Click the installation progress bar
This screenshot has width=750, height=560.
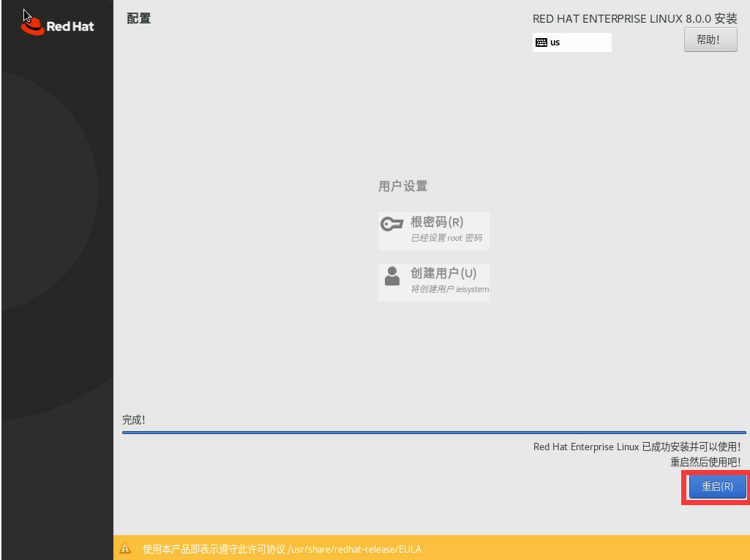pos(433,433)
